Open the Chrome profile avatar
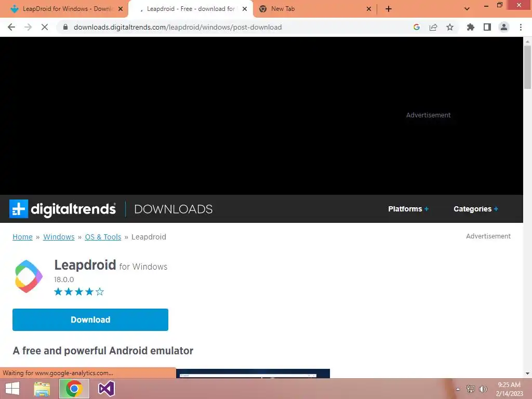This screenshot has width=532, height=399. pos(504,27)
